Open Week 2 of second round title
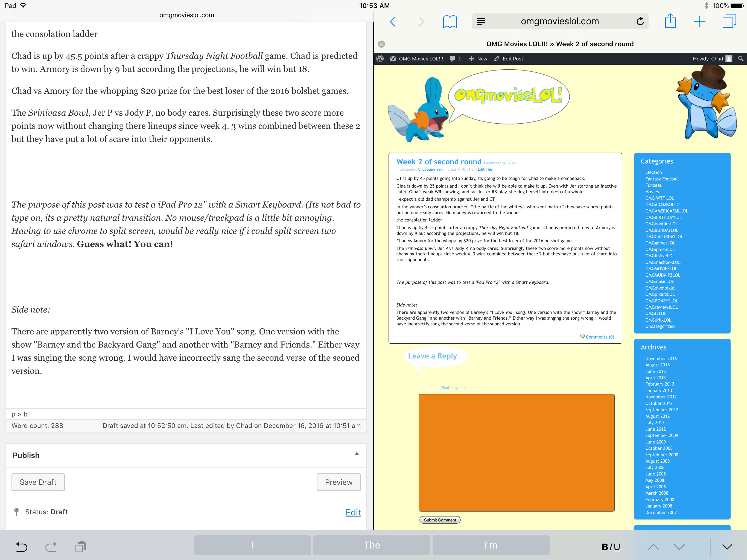Viewport: 747px width, 560px height. pos(439,162)
